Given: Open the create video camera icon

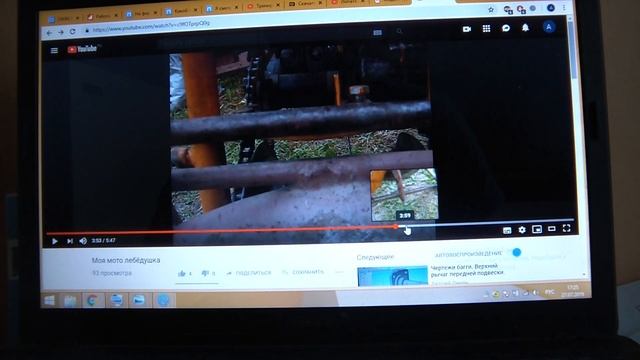Looking at the screenshot, I should 467,29.
